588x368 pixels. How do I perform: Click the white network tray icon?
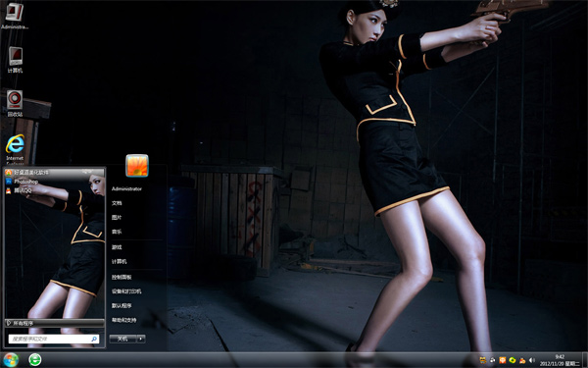click(493, 360)
